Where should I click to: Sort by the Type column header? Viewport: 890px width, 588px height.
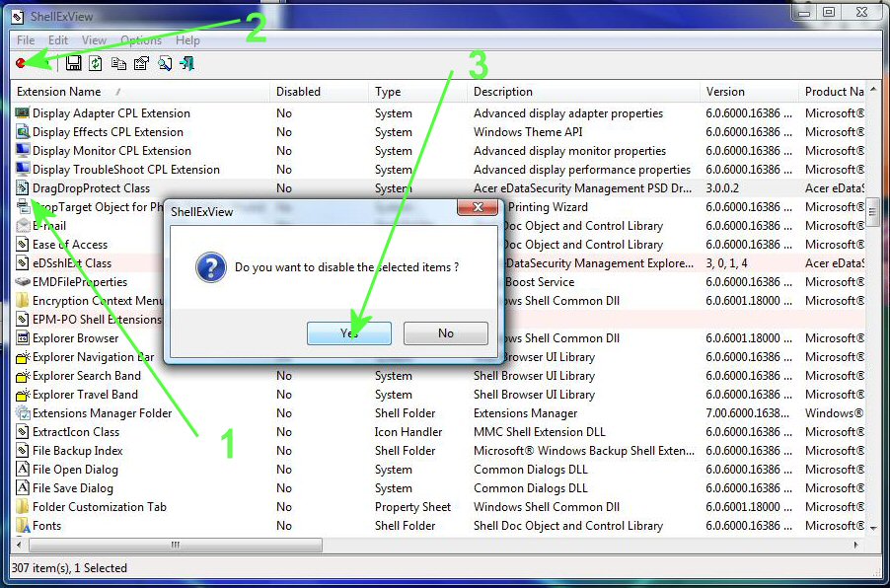(417, 92)
